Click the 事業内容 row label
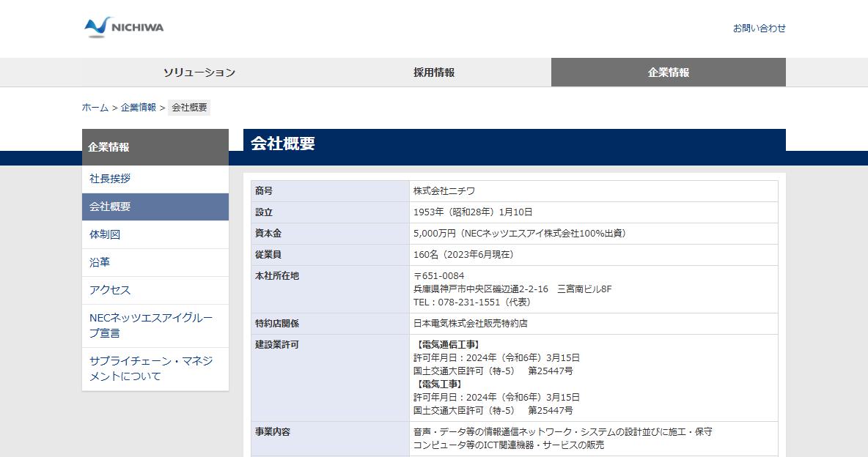Screen dimensions: 868x457 [273, 431]
